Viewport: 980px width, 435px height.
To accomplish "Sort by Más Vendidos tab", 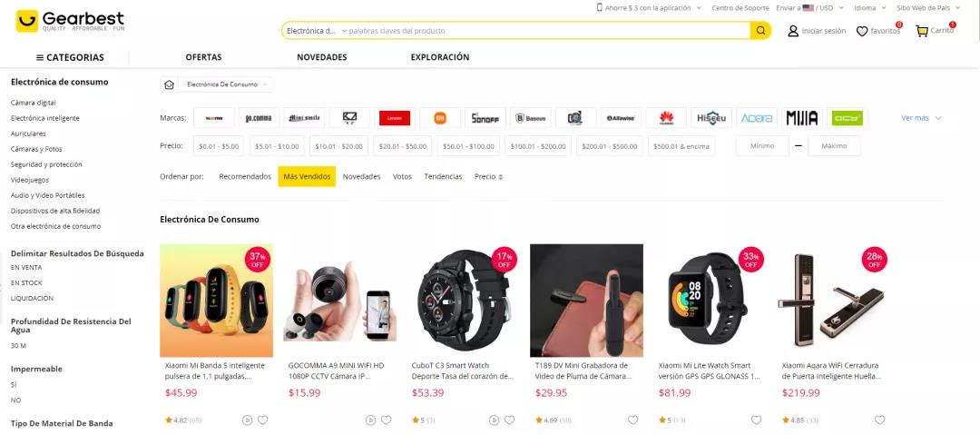I will [307, 176].
